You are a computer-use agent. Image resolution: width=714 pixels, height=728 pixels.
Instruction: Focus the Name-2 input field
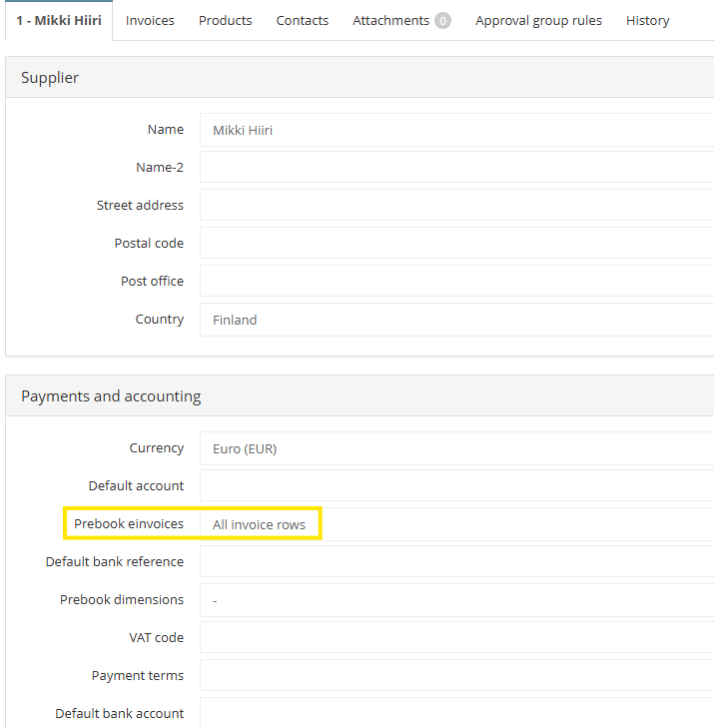[x=456, y=168]
